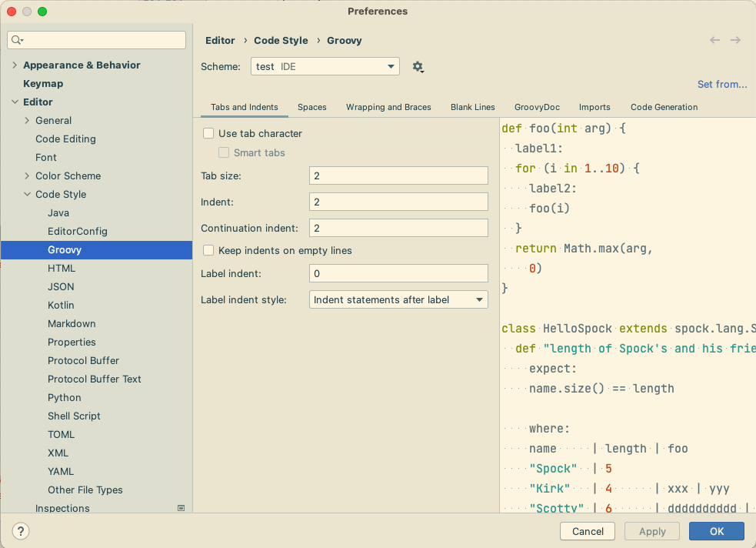Screen dimensions: 756x548
Task: Navigate forward with the right arrow
Action: click(735, 40)
